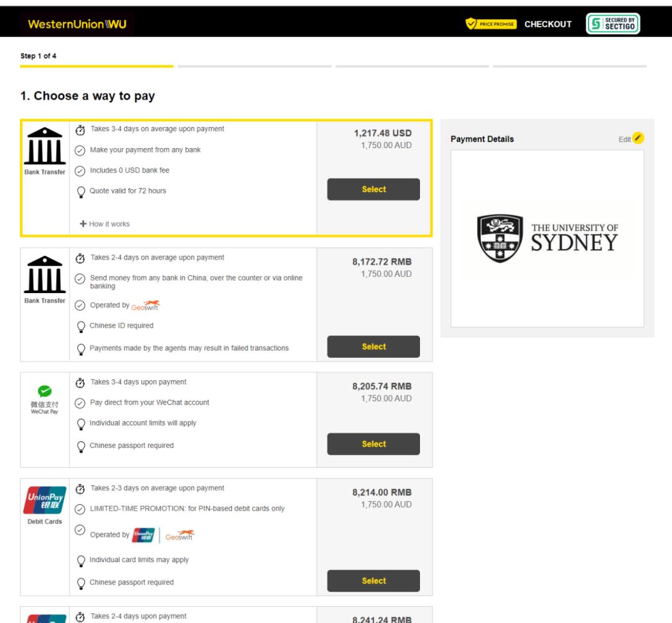The height and width of the screenshot is (623, 672).
Task: Click the Secured by Sectigo seal
Action: coord(613,24)
